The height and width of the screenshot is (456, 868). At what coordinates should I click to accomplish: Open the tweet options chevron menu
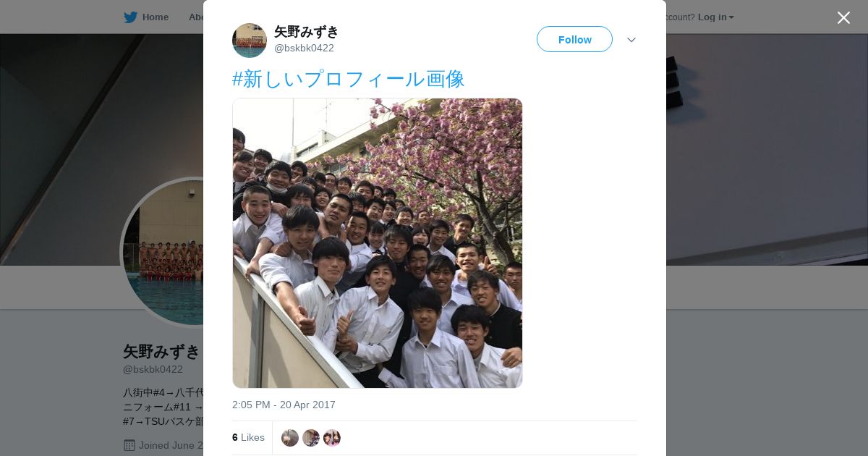631,40
